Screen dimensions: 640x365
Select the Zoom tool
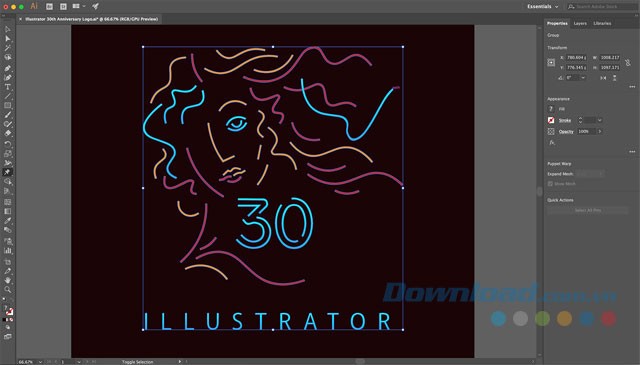7,290
